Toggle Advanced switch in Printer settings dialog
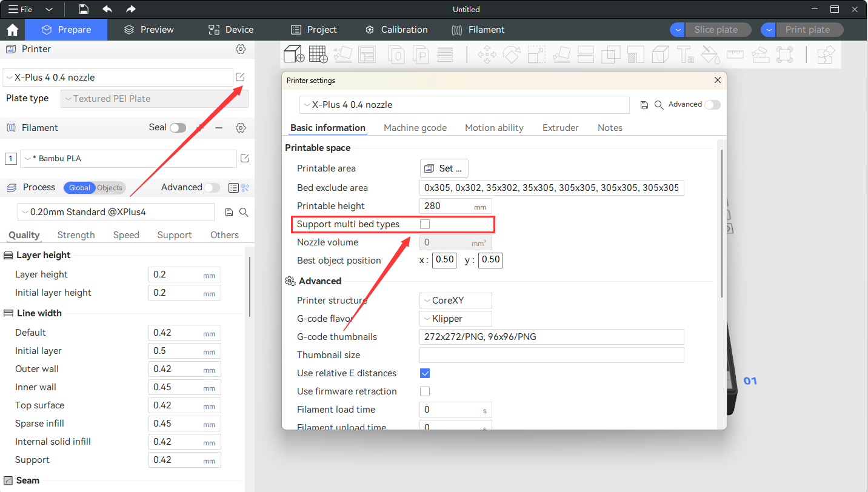The image size is (868, 492). [x=712, y=105]
